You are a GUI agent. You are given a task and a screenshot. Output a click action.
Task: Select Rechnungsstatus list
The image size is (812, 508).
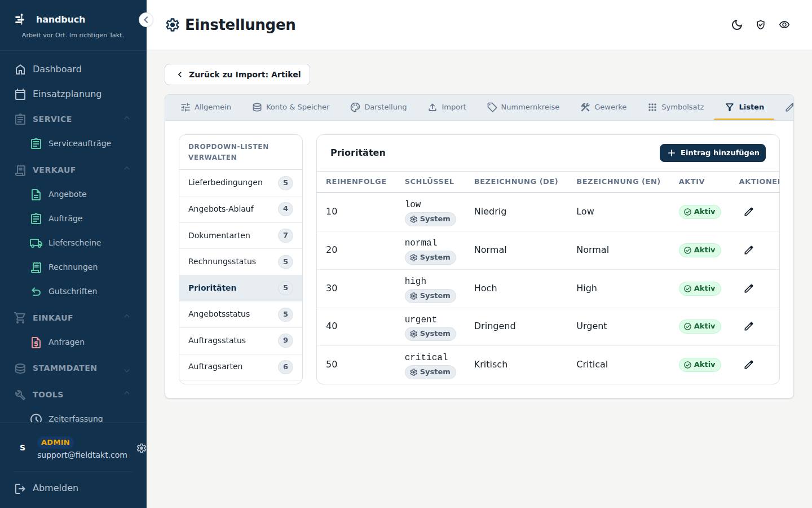tap(241, 262)
